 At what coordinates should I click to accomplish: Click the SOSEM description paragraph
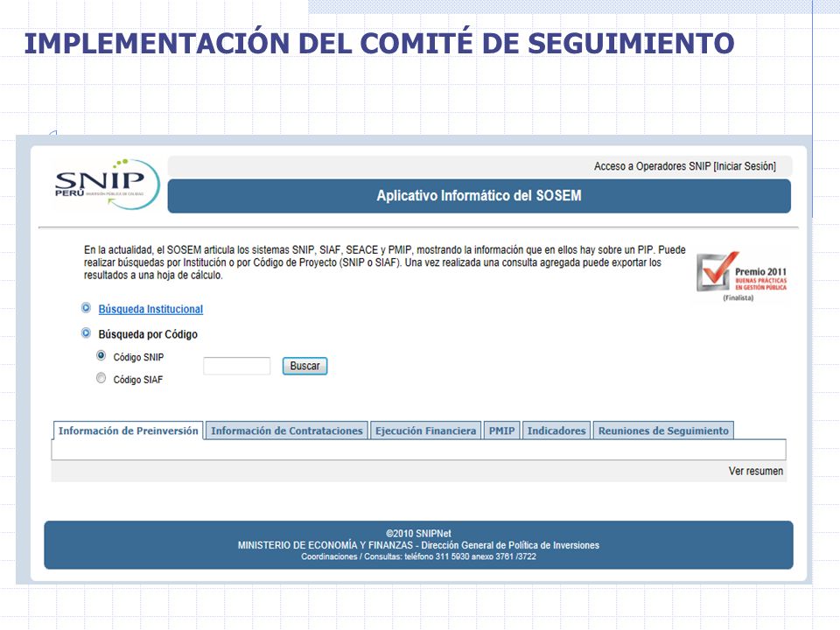tap(385, 262)
